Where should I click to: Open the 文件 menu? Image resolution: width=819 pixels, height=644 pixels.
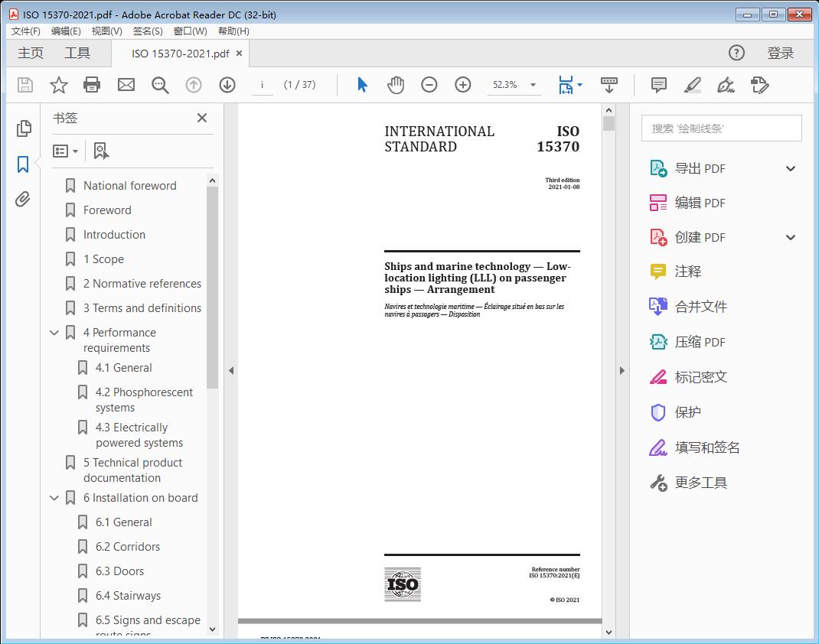(x=25, y=31)
